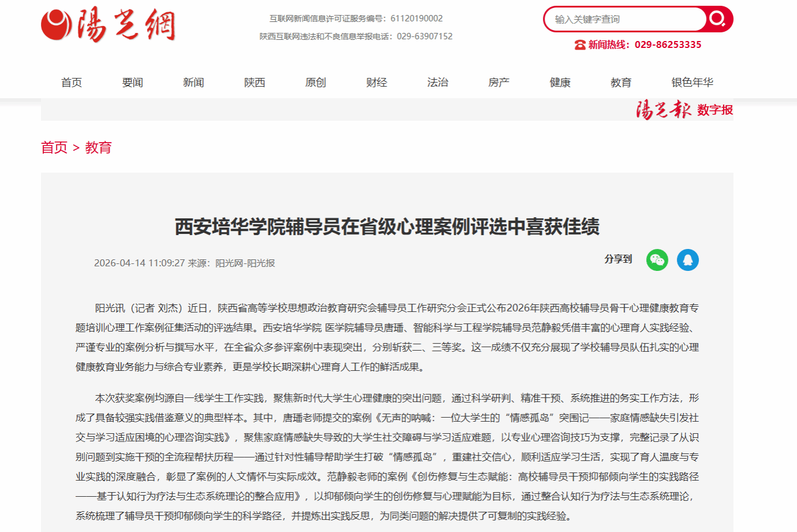Open the 阳光报 数字报 link
The image size is (797, 532).
(x=684, y=110)
